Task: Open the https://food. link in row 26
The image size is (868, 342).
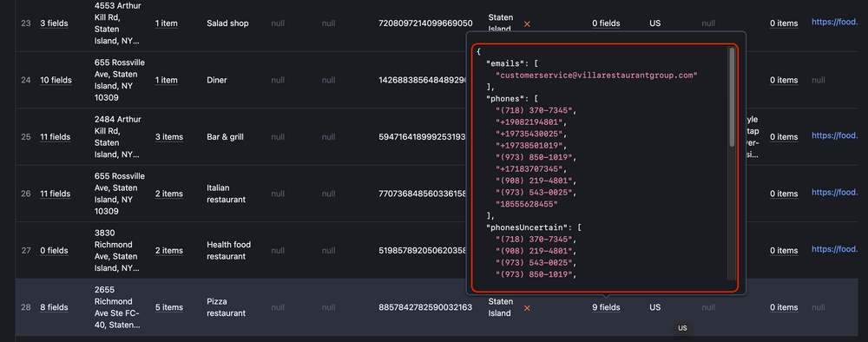Action: pos(835,192)
